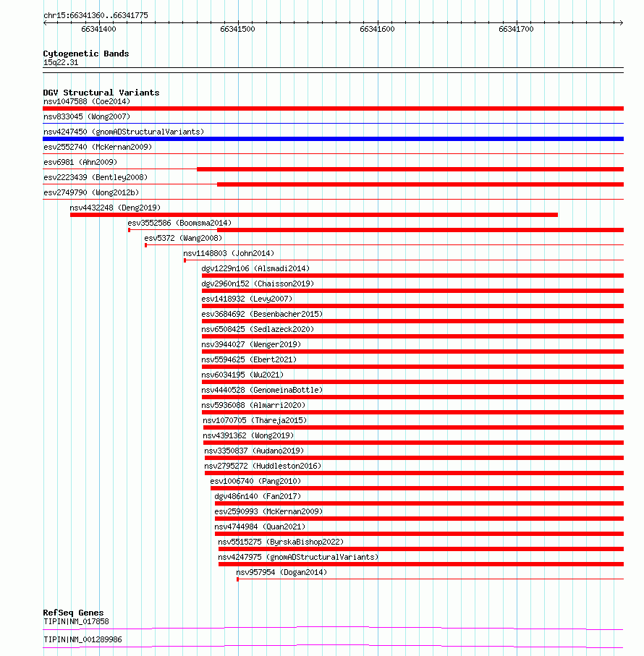Open the esv3552586 (Boomsma2014) variant

(x=179, y=223)
